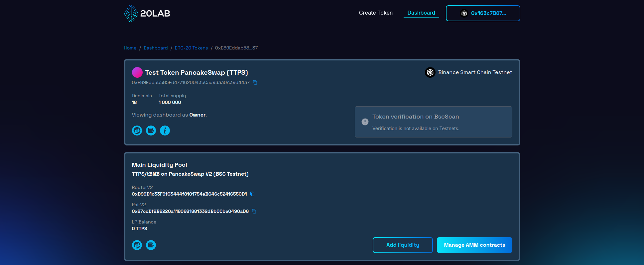The width and height of the screenshot is (644, 265).
Task: Click Verification is not available on Testnets
Action: [416, 129]
